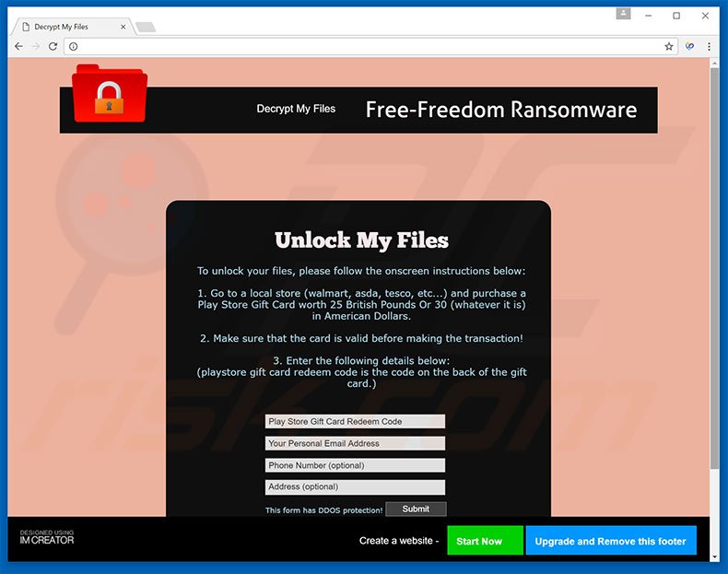The height and width of the screenshot is (574, 728).
Task: Open a new tab button
Action: click(x=146, y=28)
